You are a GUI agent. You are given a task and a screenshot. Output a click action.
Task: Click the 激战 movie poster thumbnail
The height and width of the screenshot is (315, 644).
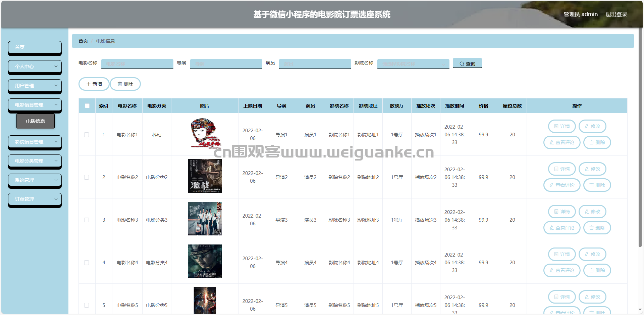[x=205, y=176]
